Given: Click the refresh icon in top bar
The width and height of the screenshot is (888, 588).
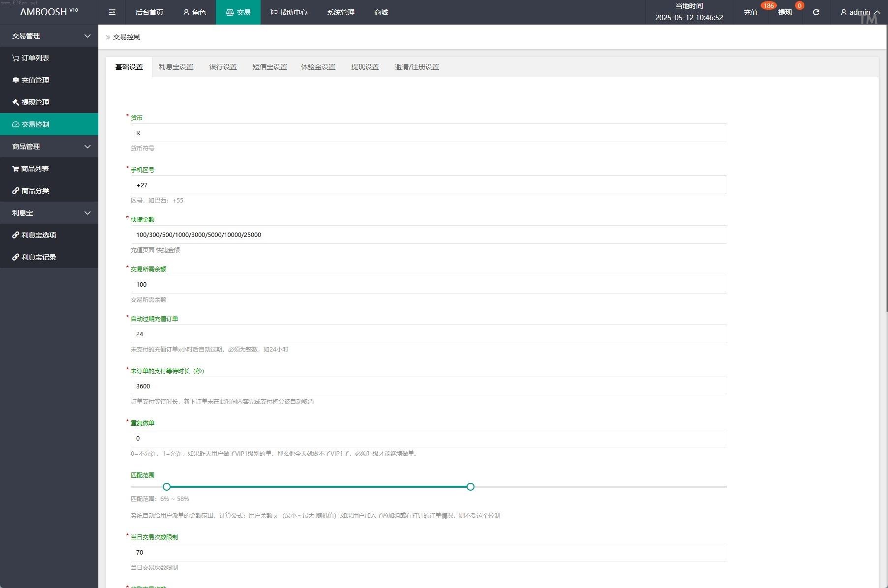Looking at the screenshot, I should coord(816,12).
